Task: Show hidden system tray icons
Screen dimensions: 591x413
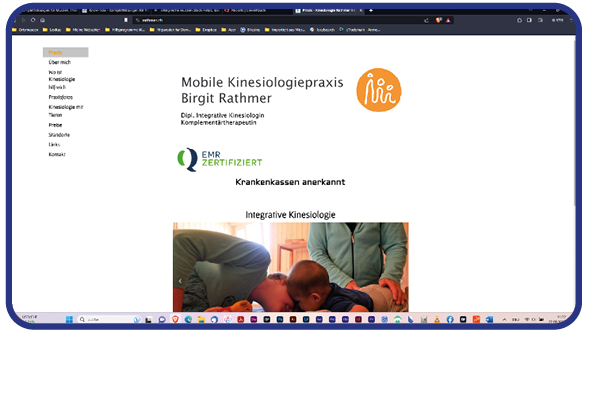Action: point(504,320)
